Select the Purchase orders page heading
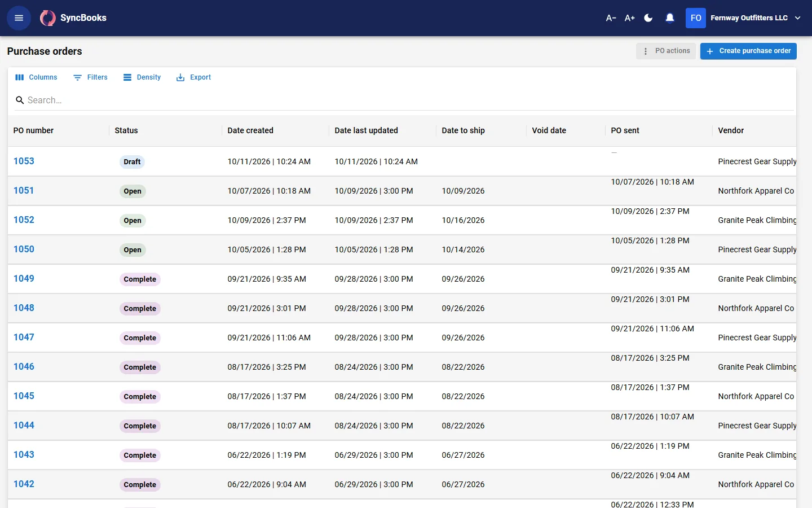812x508 pixels. click(45, 51)
